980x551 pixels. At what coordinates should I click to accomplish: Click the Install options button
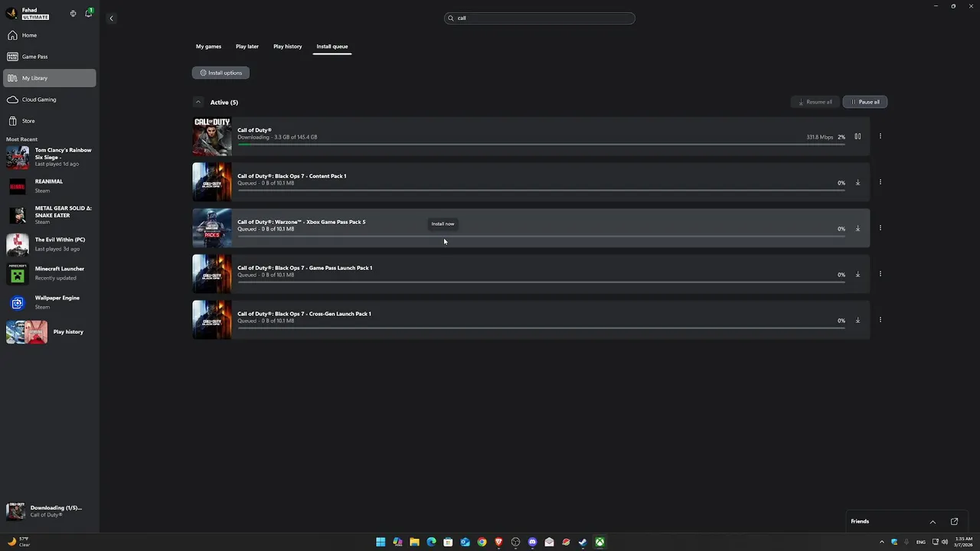pos(220,73)
